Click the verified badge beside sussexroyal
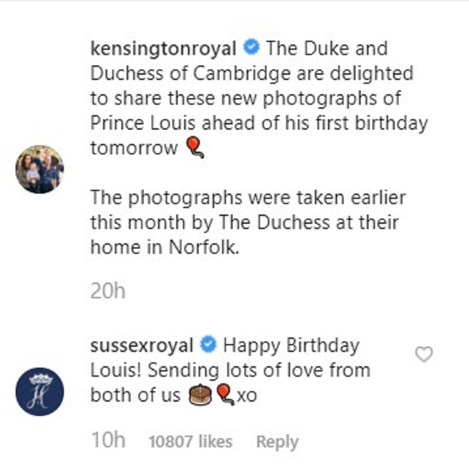The image size is (469, 476). click(209, 345)
